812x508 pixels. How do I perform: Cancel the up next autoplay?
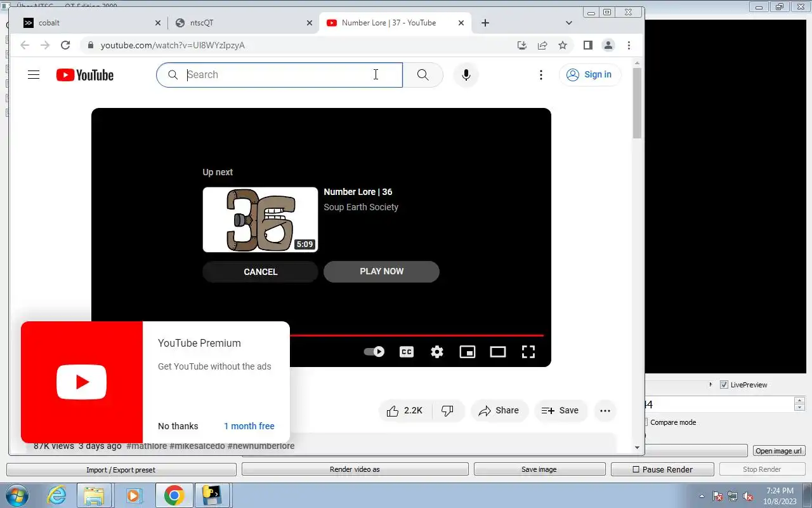(260, 272)
